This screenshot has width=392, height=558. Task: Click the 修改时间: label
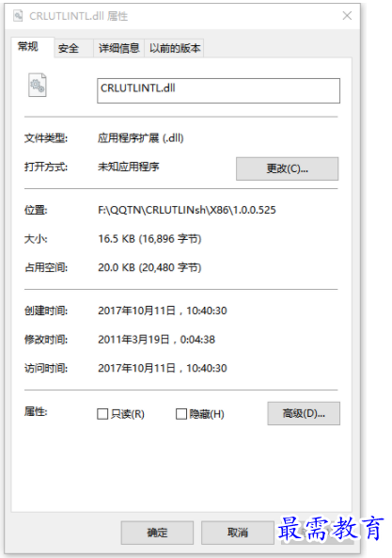click(x=46, y=340)
